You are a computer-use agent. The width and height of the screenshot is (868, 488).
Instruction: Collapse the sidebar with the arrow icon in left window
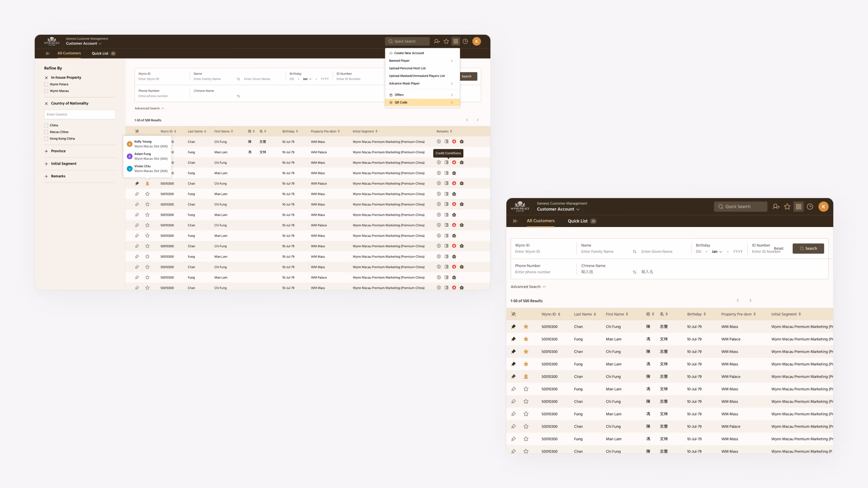pyautogui.click(x=48, y=53)
